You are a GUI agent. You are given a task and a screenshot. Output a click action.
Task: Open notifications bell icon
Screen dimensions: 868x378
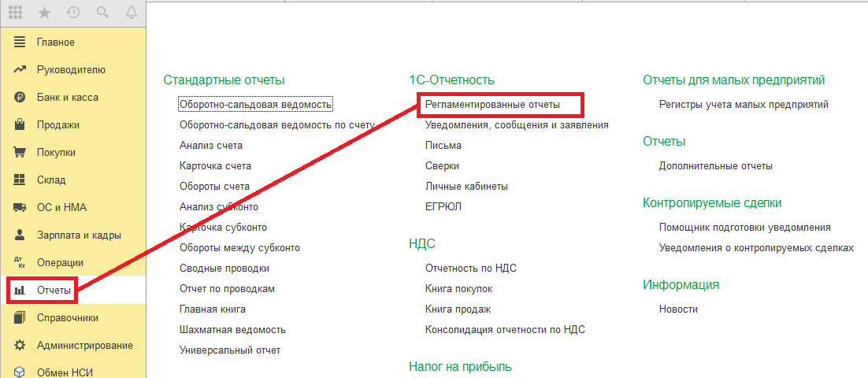(x=132, y=13)
